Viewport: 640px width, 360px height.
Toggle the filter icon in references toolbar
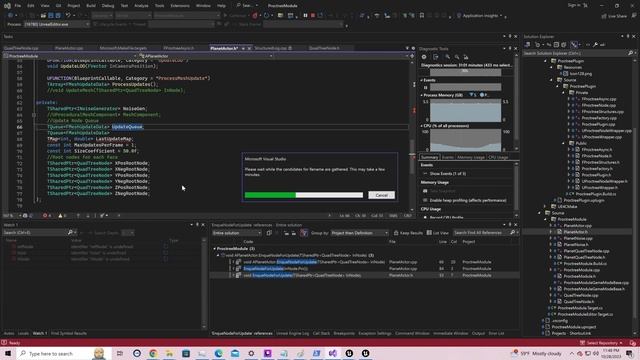304,233
